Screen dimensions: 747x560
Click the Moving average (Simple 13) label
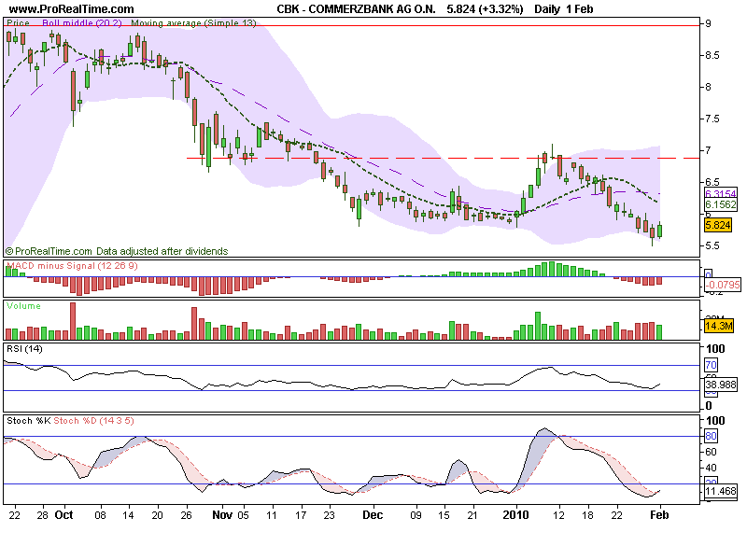point(193,22)
